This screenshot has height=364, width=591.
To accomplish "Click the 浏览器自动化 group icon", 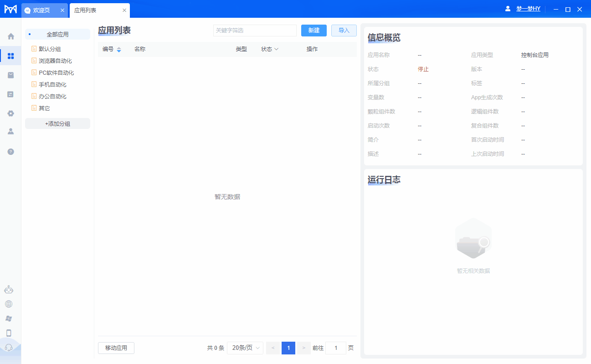I will pos(34,61).
